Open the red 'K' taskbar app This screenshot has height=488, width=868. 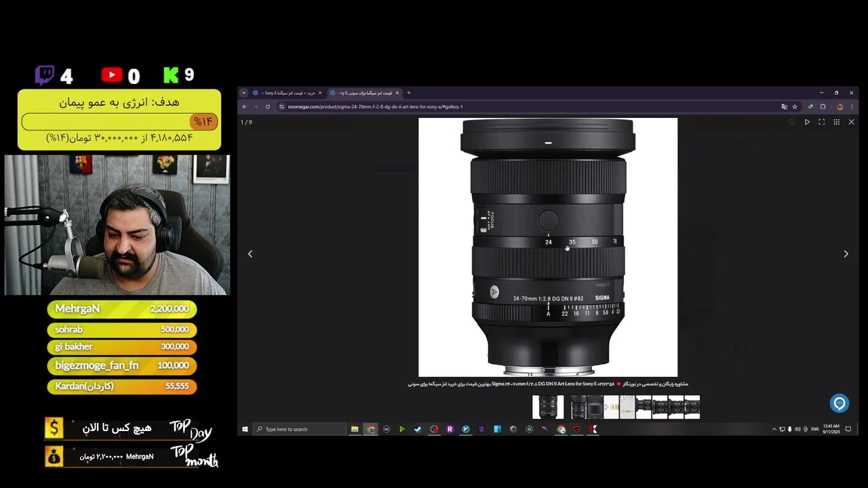tap(593, 429)
